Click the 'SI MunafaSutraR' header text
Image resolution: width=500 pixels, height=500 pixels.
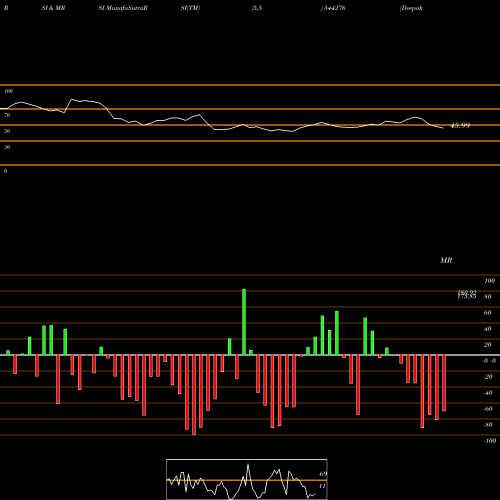click(x=123, y=8)
